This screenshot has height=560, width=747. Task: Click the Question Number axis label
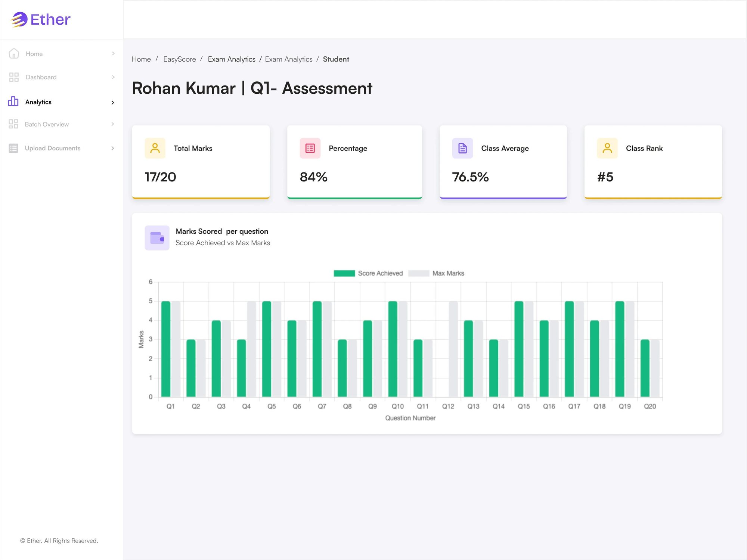410,418
